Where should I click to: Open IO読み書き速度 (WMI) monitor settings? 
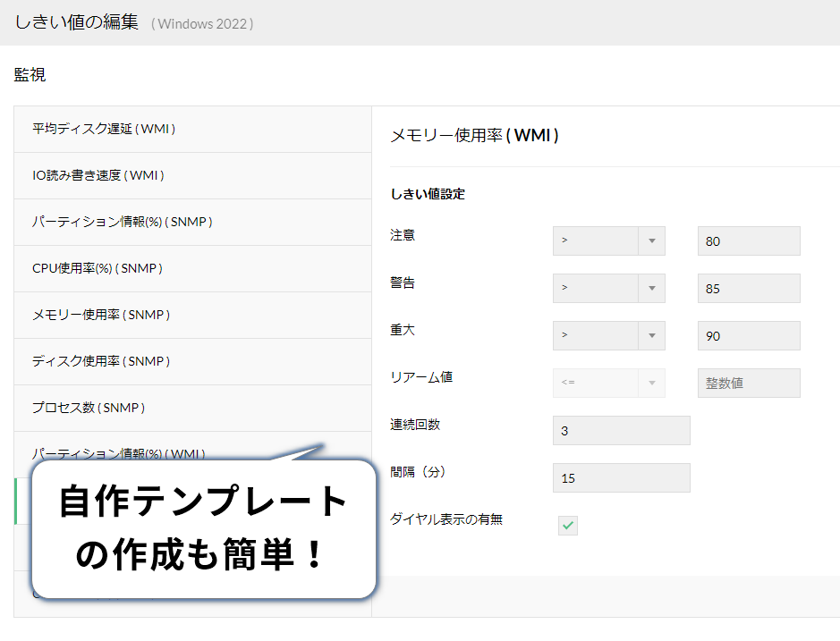98,175
